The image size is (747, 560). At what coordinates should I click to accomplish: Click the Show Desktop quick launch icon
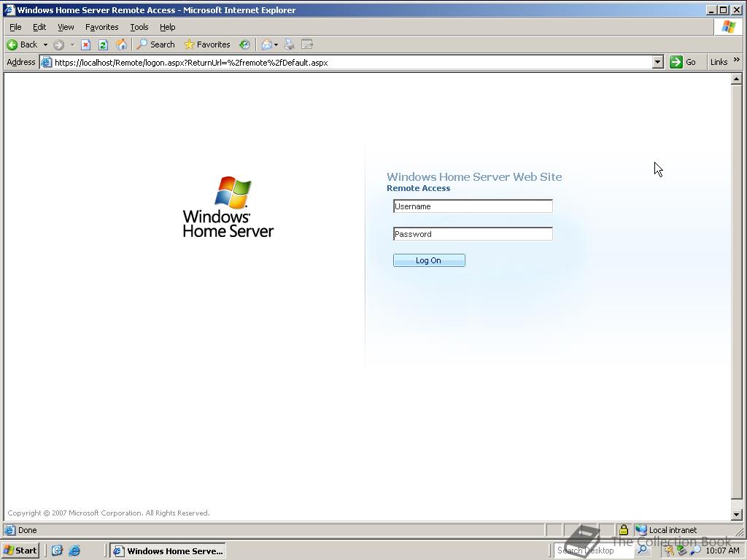point(57,551)
